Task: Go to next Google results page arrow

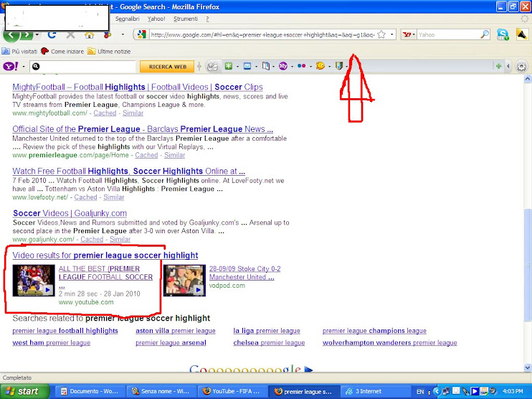Action: coord(308,370)
